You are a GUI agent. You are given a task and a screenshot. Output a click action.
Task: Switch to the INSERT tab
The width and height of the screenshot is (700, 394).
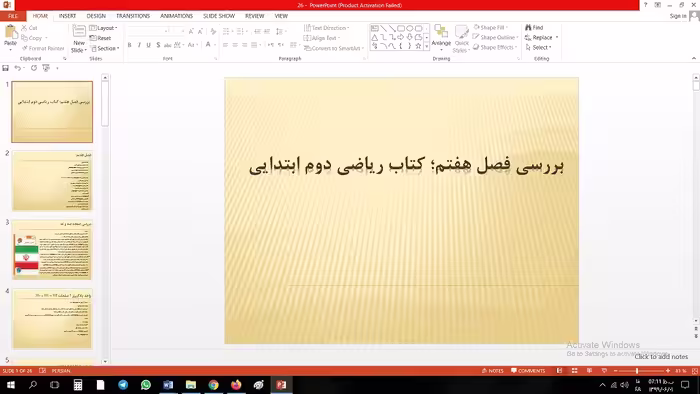click(x=67, y=16)
